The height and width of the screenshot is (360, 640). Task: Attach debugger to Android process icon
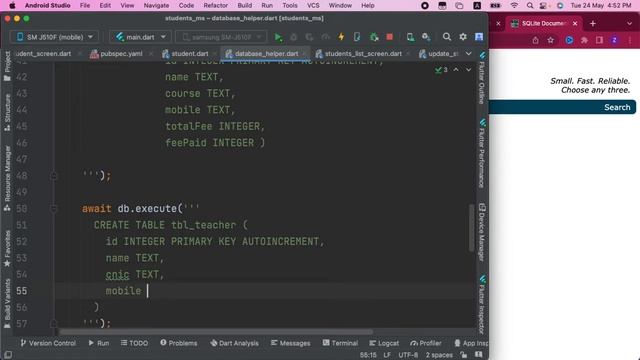pyautogui.click(x=374, y=37)
